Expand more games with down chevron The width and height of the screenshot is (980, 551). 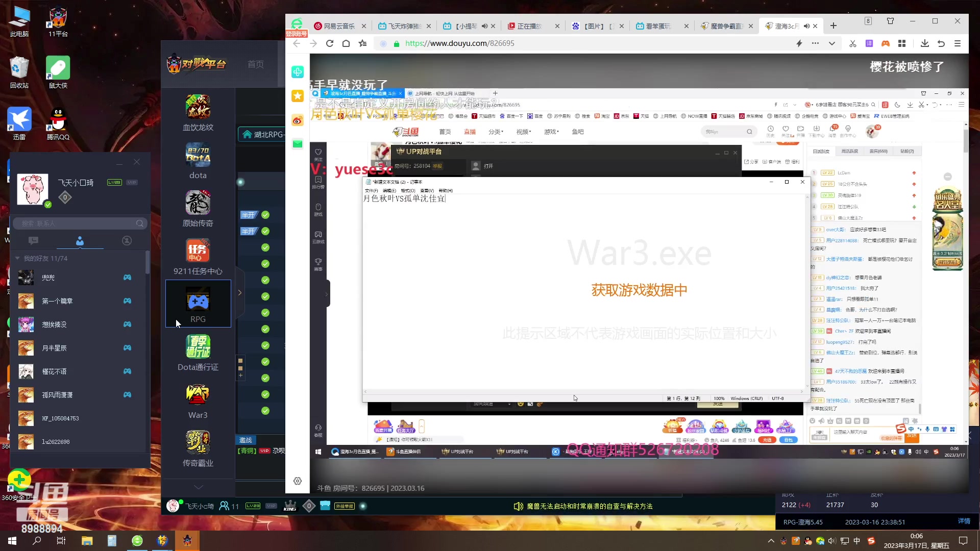[198, 487]
